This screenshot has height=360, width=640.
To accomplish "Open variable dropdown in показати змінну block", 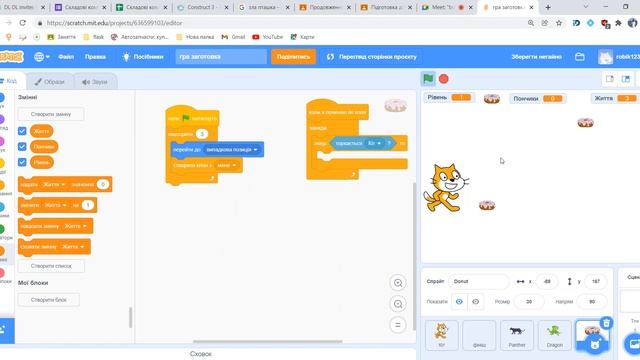I will (76, 226).
